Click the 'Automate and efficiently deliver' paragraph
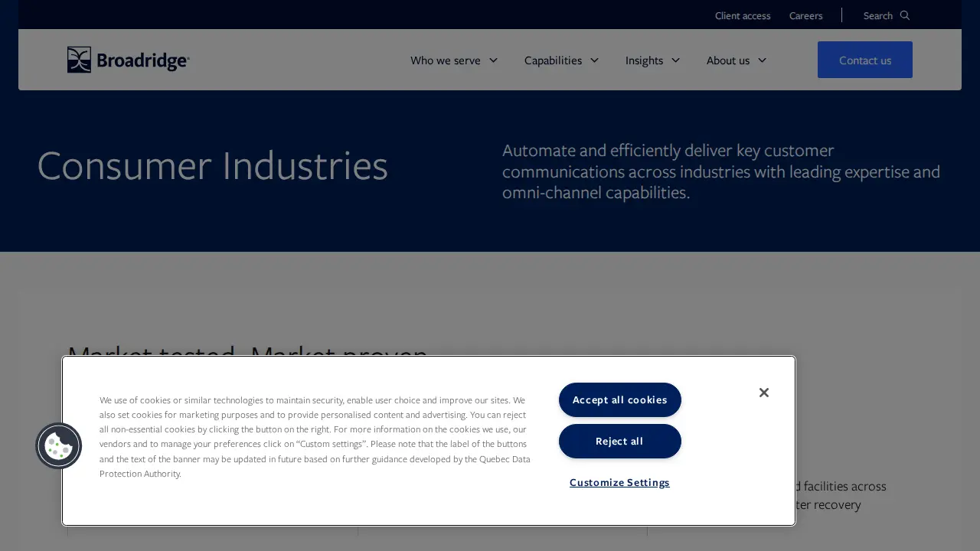The height and width of the screenshot is (551, 980). click(721, 171)
